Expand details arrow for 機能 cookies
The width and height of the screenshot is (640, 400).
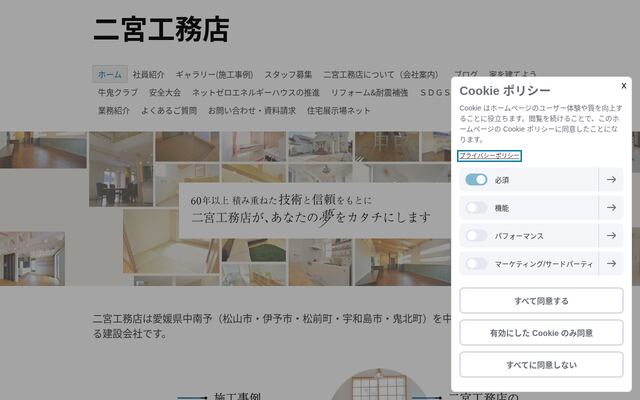(611, 208)
